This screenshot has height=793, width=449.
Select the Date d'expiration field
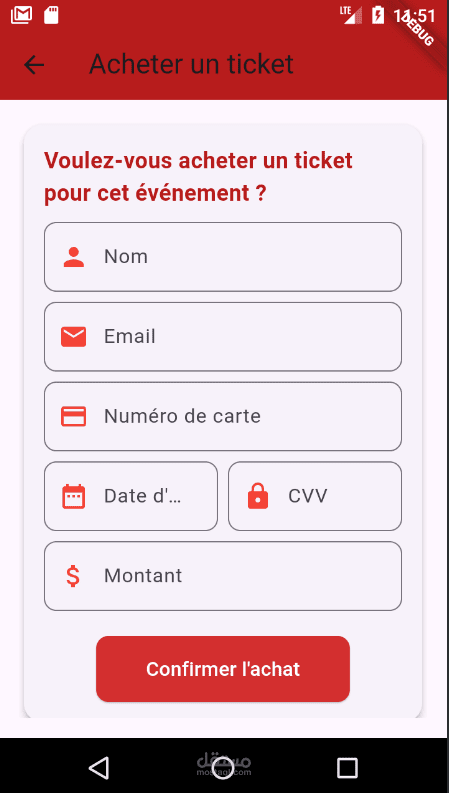pos(131,496)
